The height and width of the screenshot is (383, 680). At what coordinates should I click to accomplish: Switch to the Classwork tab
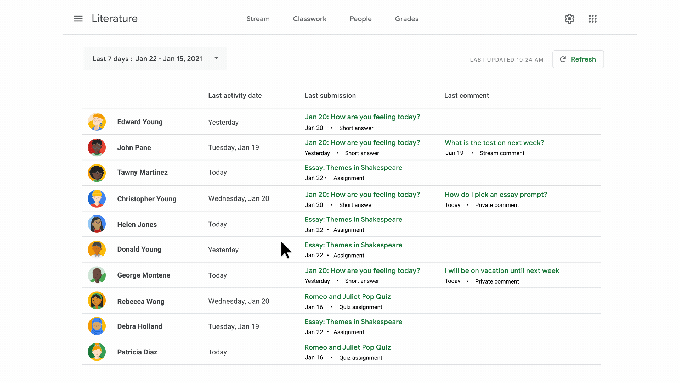pyautogui.click(x=309, y=19)
